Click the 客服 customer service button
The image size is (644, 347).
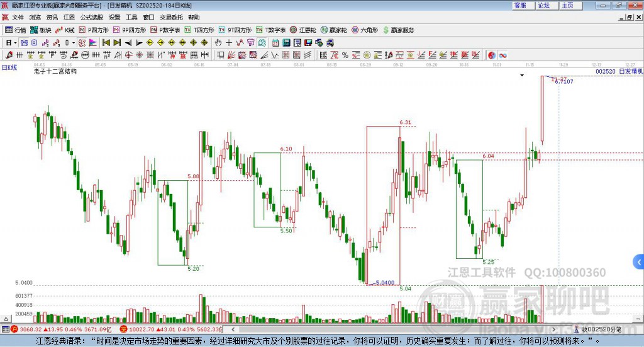[x=523, y=5]
